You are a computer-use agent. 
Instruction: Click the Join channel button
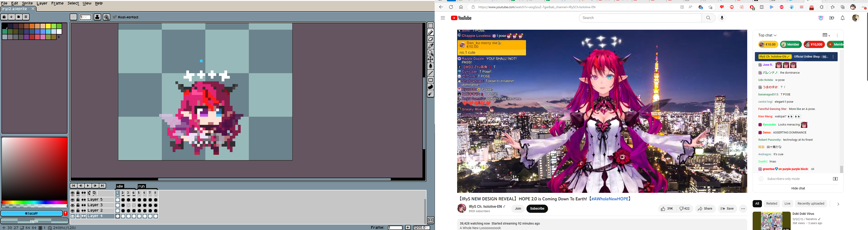tap(518, 209)
